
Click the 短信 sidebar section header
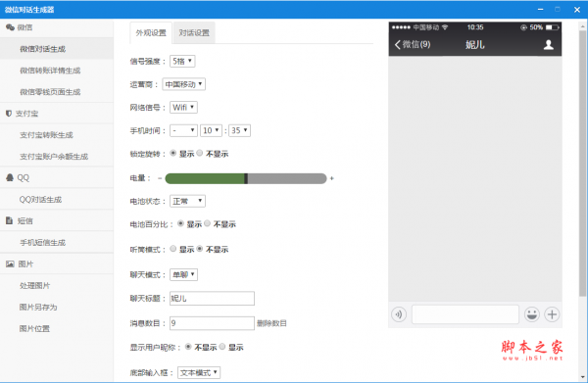coord(57,220)
